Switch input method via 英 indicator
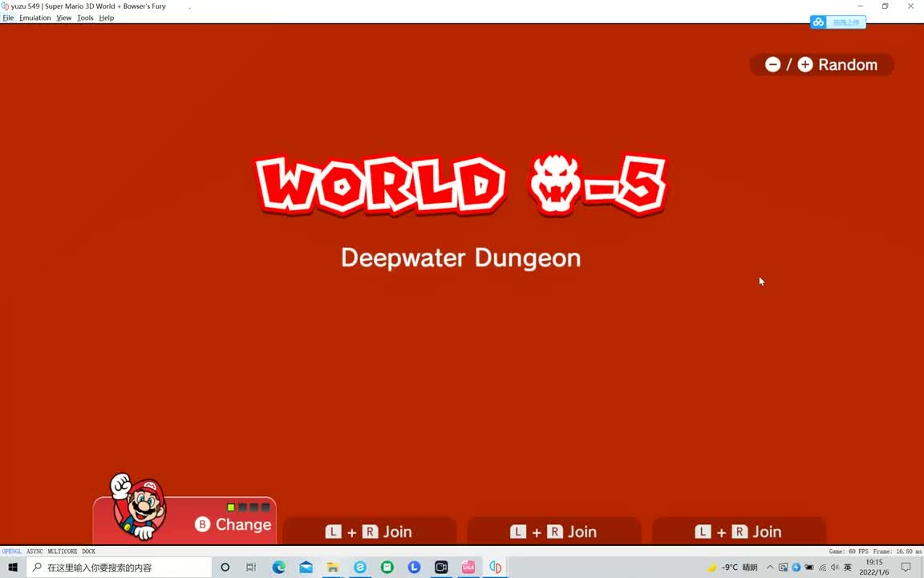 coord(847,568)
